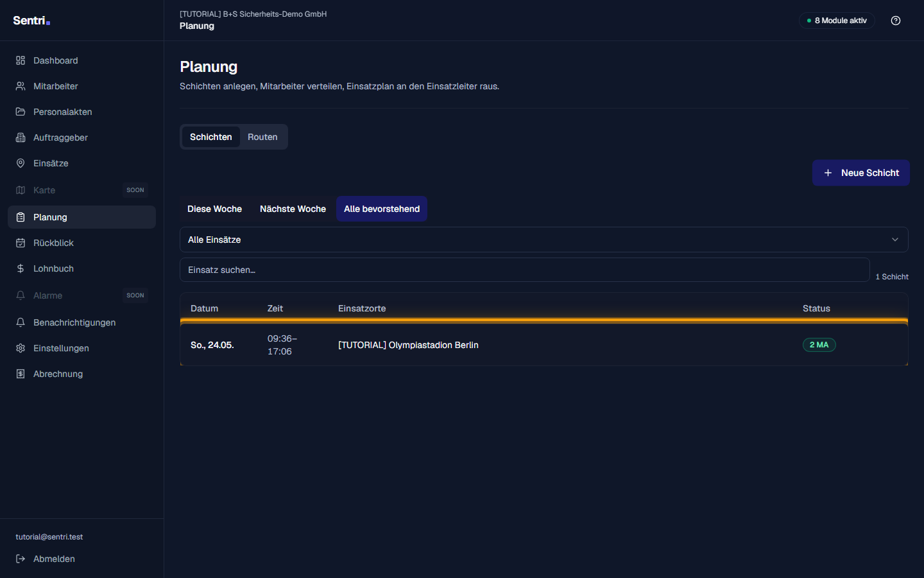Viewport: 924px width, 578px height.
Task: Click the Personalakten folder icon
Action: pyautogui.click(x=21, y=112)
